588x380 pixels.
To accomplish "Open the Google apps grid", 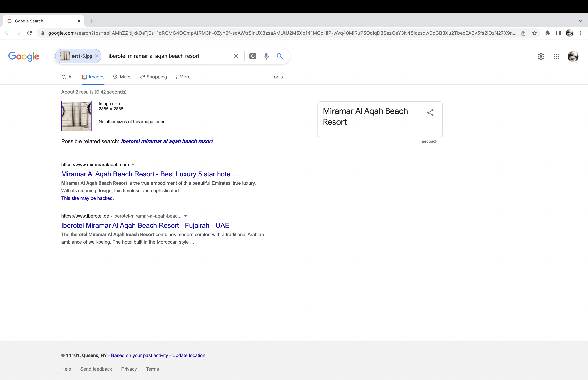I will [x=556, y=56].
